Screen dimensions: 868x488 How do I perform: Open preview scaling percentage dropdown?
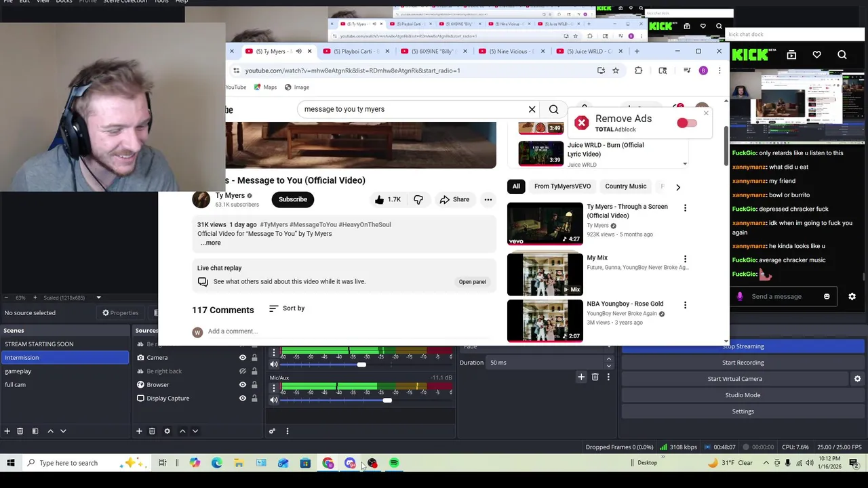tap(98, 298)
